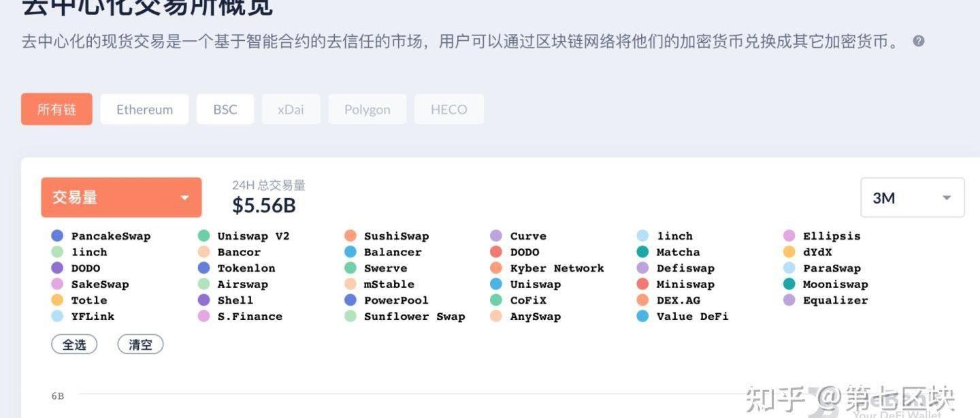This screenshot has height=418, width=980.
Task: Click the Balancer legend dot icon
Action: click(350, 253)
